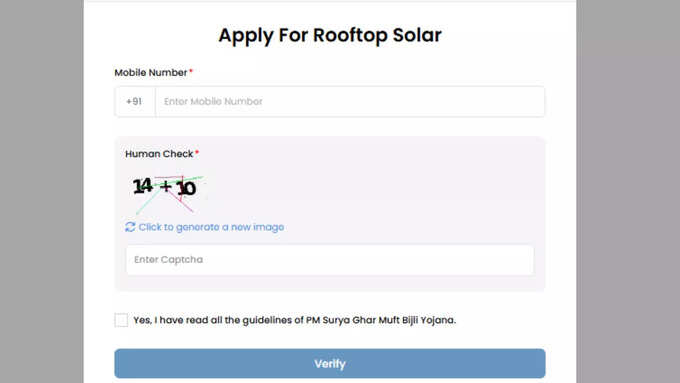Click 'Click to generate a new image' link
The image size is (680, 383).
coord(211,227)
